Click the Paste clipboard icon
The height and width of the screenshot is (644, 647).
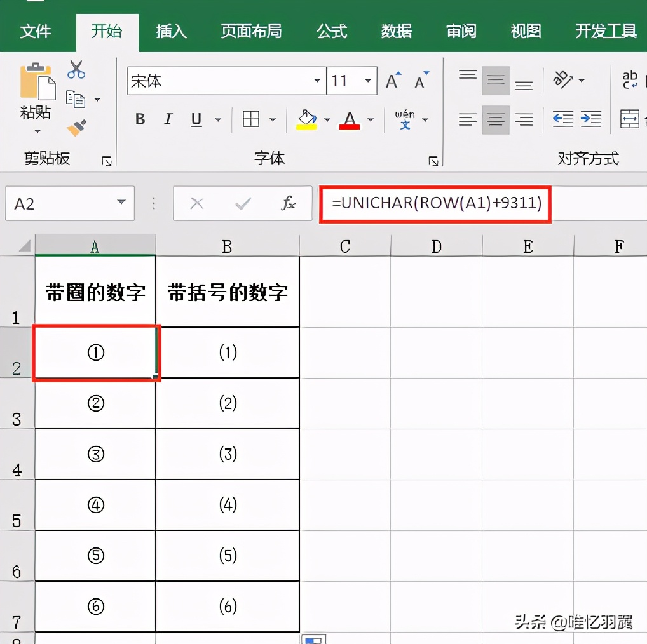point(37,82)
